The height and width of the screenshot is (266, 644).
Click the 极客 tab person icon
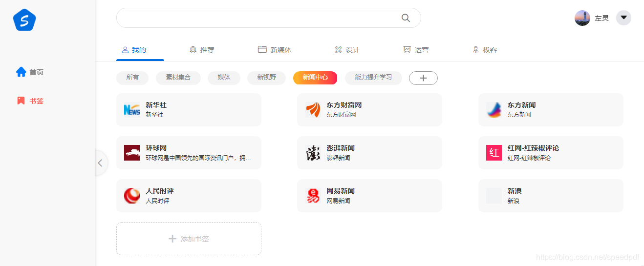click(475, 50)
